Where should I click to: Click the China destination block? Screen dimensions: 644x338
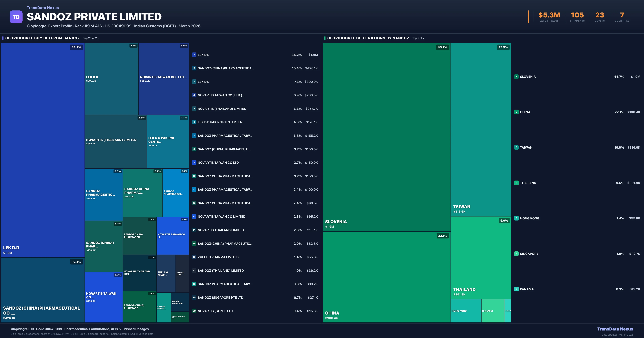coord(387,277)
